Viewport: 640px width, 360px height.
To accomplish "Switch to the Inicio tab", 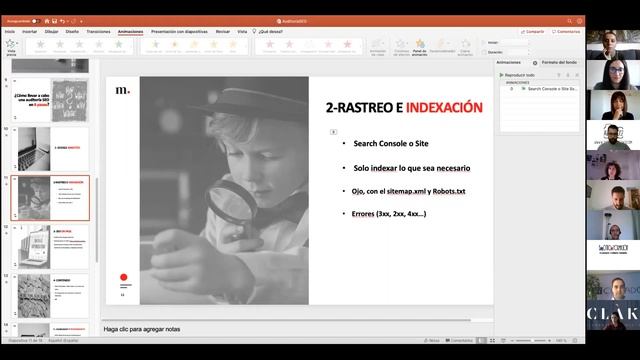I will pos(10,31).
